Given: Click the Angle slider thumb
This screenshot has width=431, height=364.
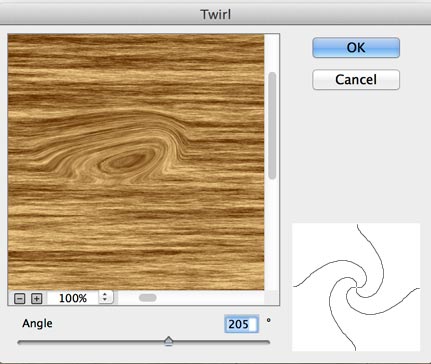Looking at the screenshot, I should pyautogui.click(x=169, y=341).
